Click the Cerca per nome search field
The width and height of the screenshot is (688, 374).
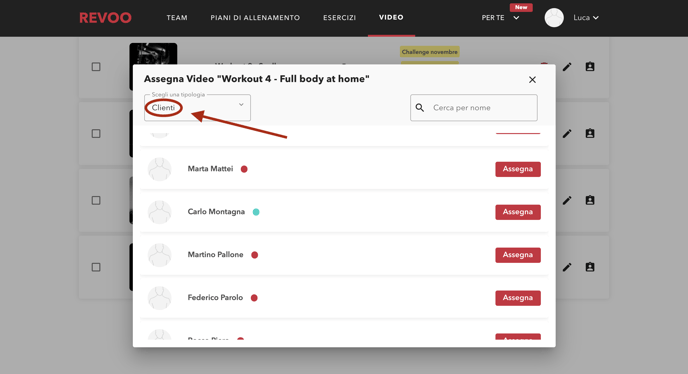tap(473, 108)
